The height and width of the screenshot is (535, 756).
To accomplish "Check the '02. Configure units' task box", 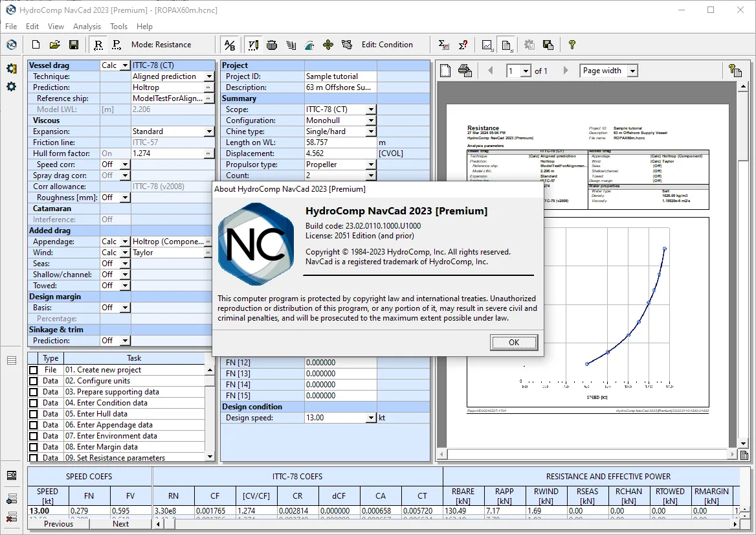I will [33, 381].
